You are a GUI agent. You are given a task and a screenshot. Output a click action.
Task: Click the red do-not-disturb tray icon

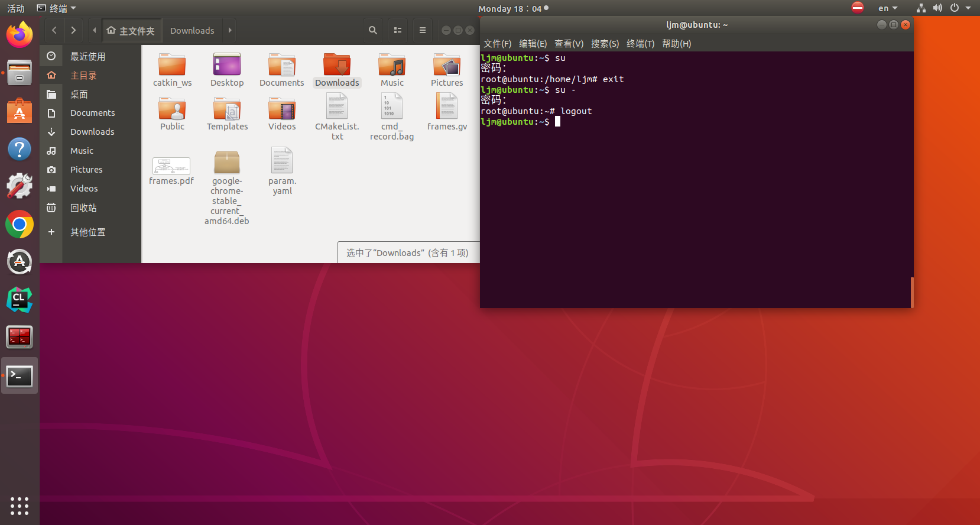pyautogui.click(x=858, y=8)
